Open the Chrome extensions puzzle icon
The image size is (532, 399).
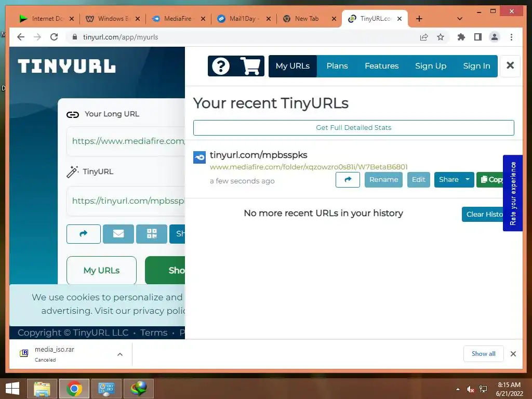click(461, 37)
